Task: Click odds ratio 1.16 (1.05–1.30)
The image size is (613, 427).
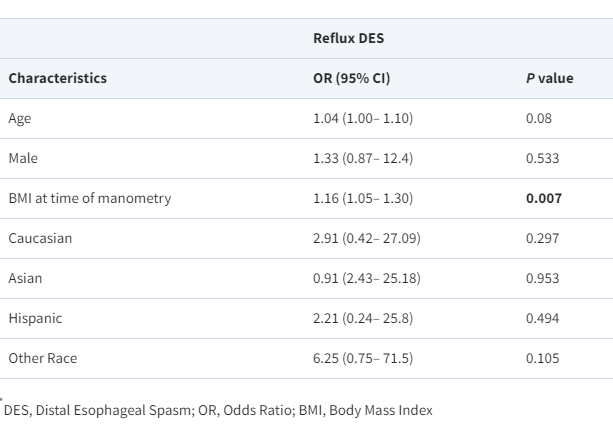Action: (362, 198)
